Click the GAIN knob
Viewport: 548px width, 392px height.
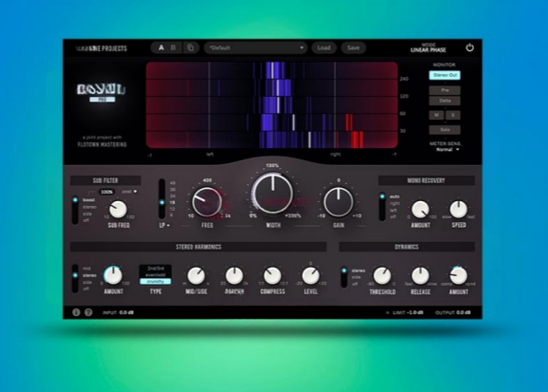pyautogui.click(x=338, y=201)
